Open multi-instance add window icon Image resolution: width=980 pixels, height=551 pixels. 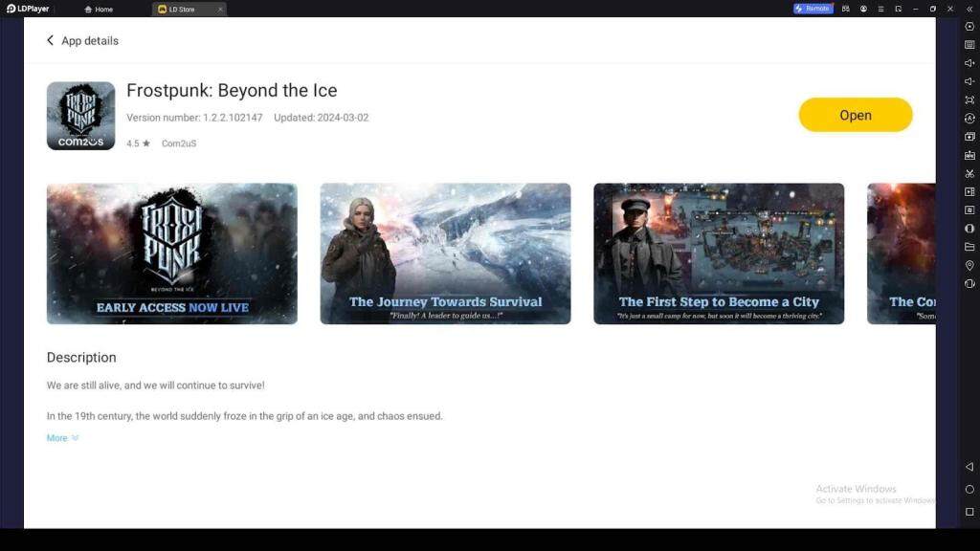(969, 136)
